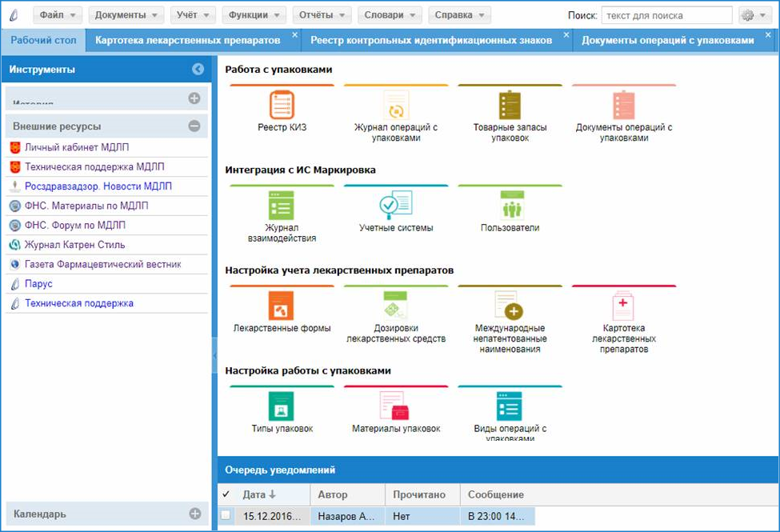The width and height of the screenshot is (780, 532).
Task: Open the Материалы упаковок icon
Action: coord(396,406)
